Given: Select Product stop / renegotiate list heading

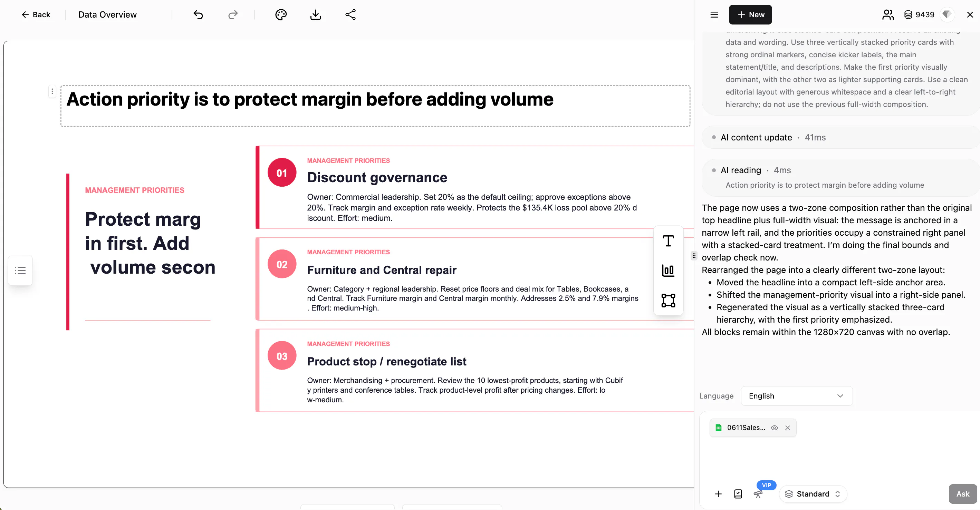Looking at the screenshot, I should [x=386, y=361].
